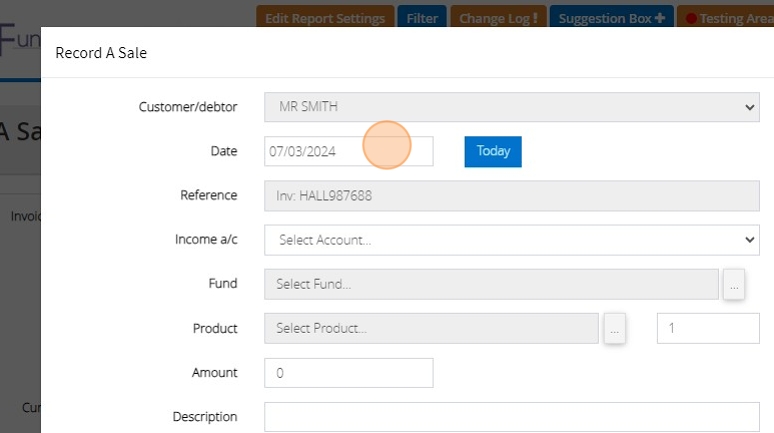Click the Select Fund field
Viewport: 774px width, 433px height.
[491, 284]
